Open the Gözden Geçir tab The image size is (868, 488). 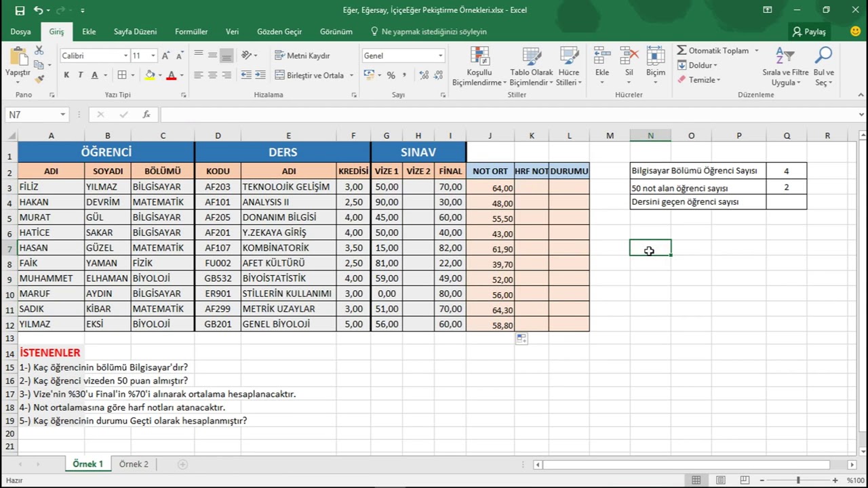[279, 31]
